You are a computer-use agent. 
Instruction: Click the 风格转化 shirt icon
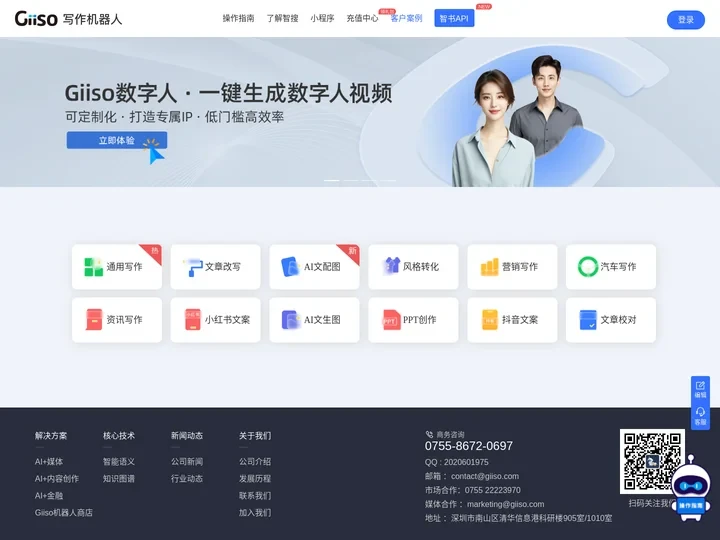(391, 266)
